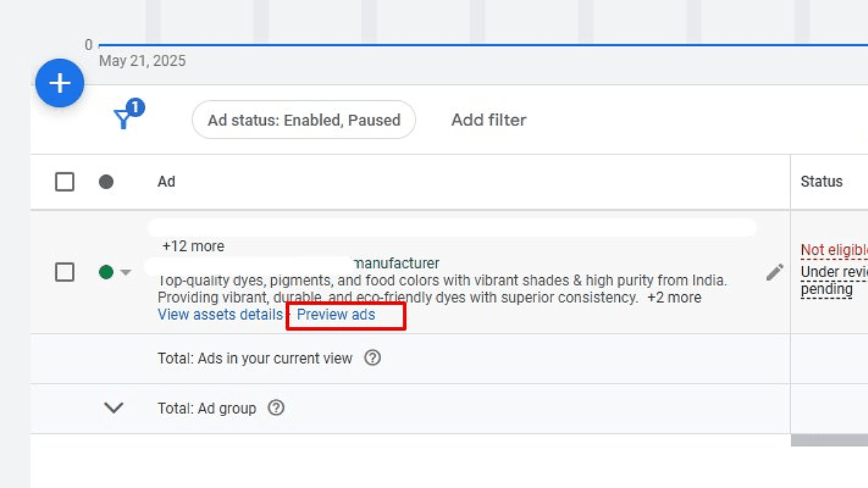This screenshot has height=488, width=868.
Task: Click Add filter field
Action: pos(488,120)
